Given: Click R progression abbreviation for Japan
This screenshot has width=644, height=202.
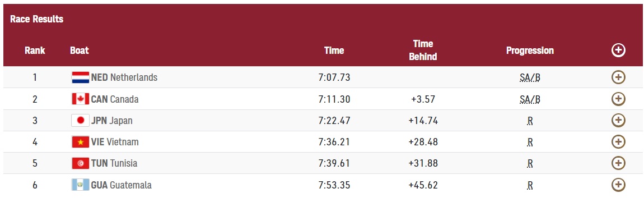Looking at the screenshot, I should 530,121.
